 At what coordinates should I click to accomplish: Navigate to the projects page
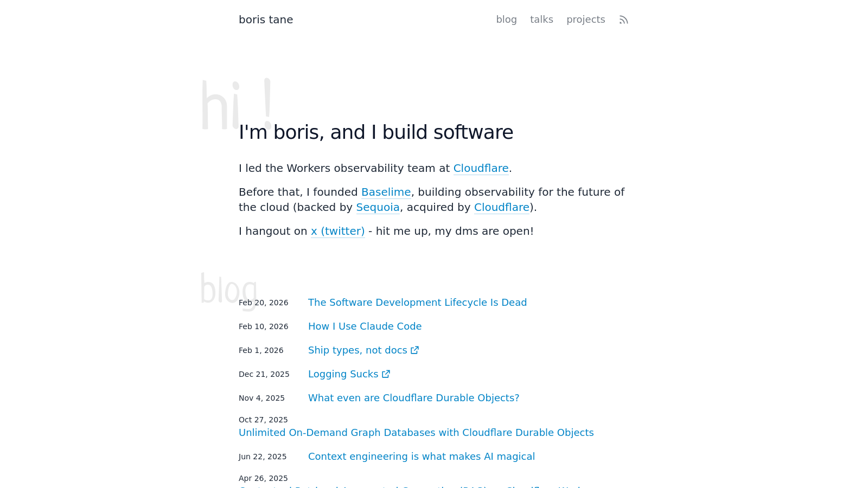pos(585,20)
